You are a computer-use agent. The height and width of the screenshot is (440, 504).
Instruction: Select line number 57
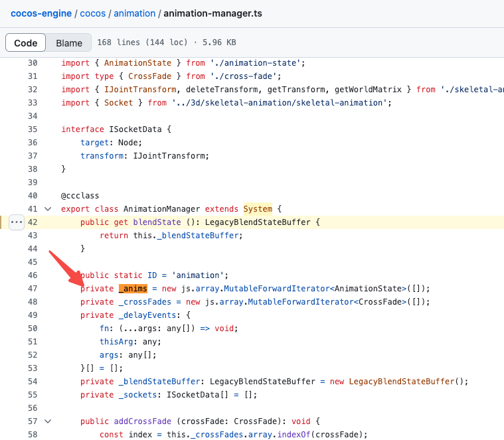coord(33,421)
